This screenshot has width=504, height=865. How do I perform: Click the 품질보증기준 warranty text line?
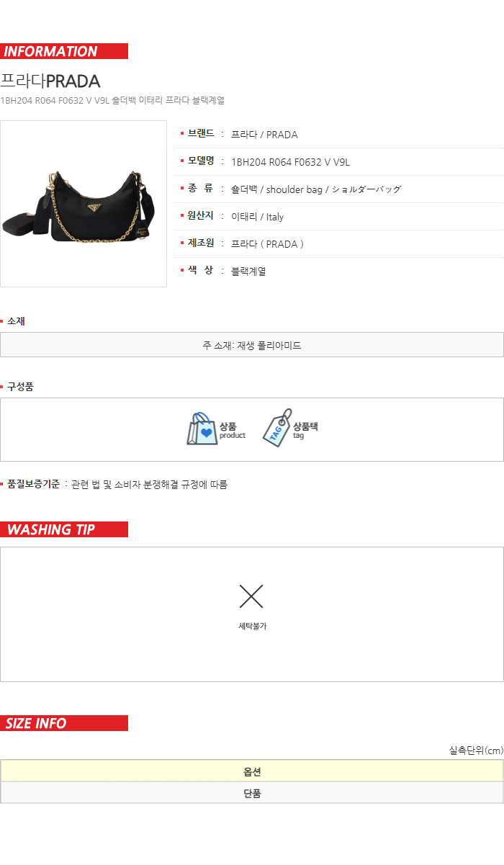pos(117,485)
